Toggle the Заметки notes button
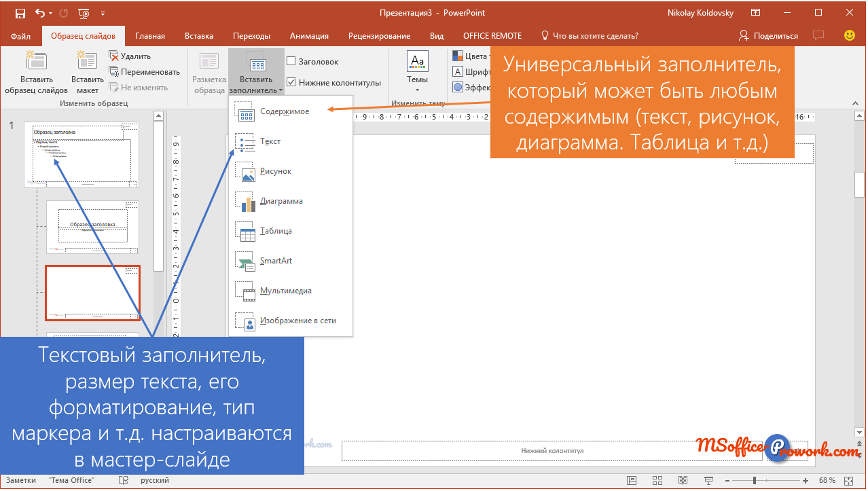This screenshot has width=868, height=491. point(21,481)
